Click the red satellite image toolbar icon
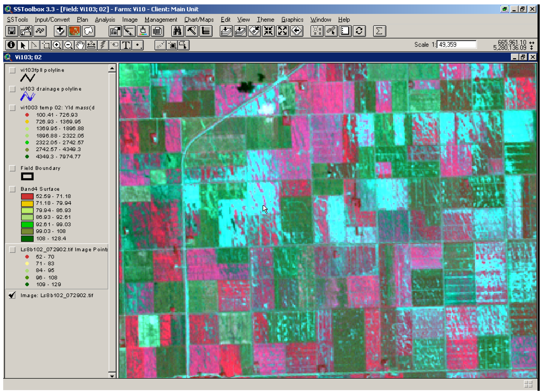The image size is (542, 392). [75, 31]
